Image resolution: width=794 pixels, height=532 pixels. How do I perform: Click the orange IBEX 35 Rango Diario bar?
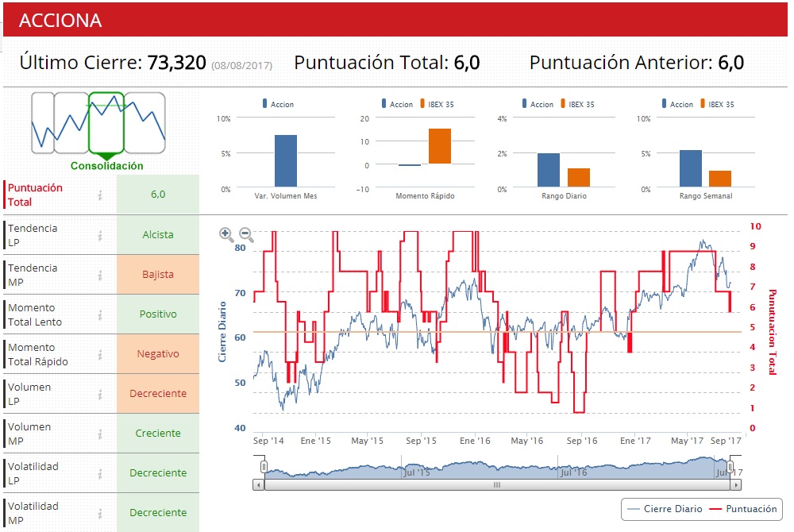[x=579, y=178]
